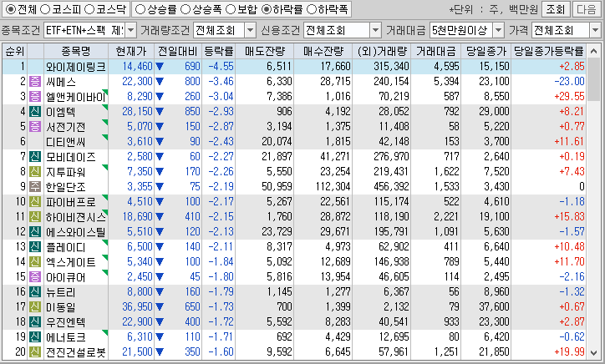Sort by 등락률 column header
Image resolution: width=605 pixels, height=364 pixels.
[x=219, y=51]
